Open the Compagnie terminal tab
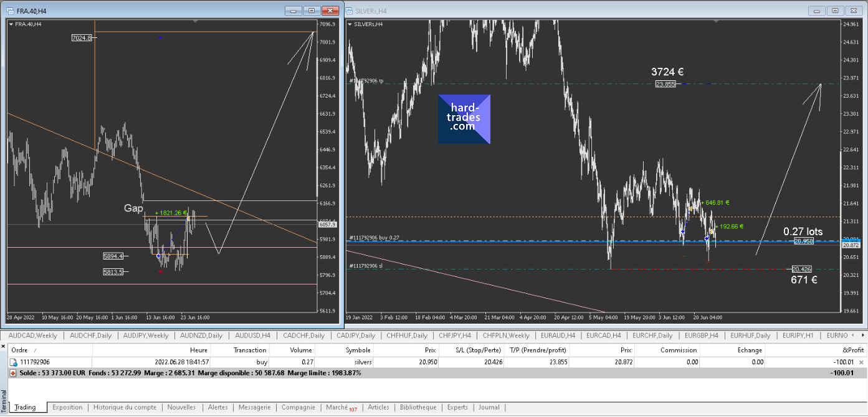Viewport: 868px width, 417px height. coord(298,407)
